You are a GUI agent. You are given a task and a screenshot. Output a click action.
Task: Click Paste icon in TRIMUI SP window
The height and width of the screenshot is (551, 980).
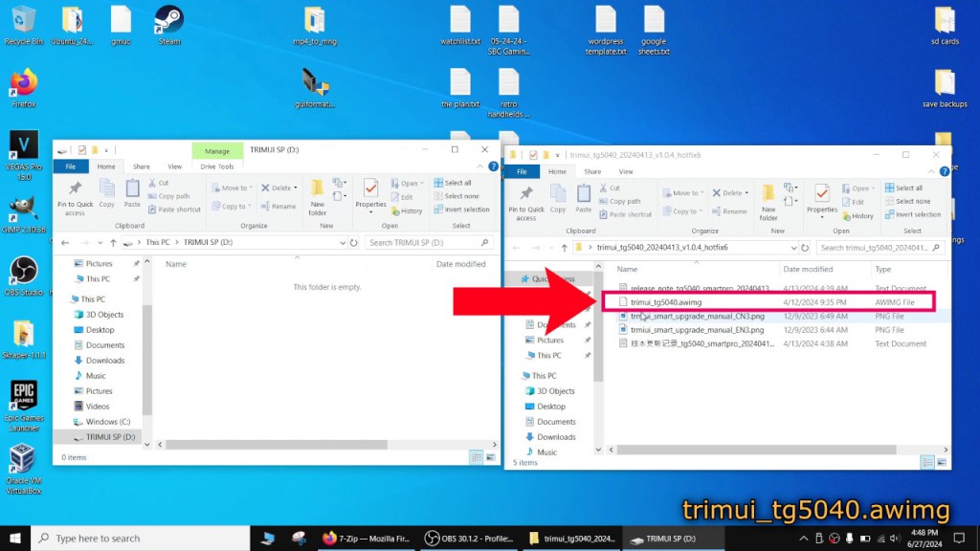[132, 192]
